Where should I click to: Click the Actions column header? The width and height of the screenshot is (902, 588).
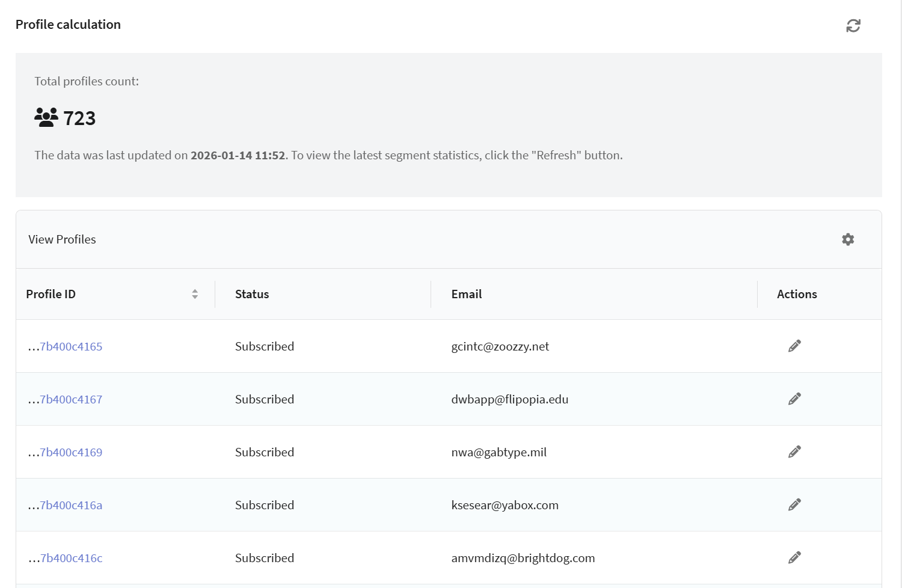pos(797,294)
